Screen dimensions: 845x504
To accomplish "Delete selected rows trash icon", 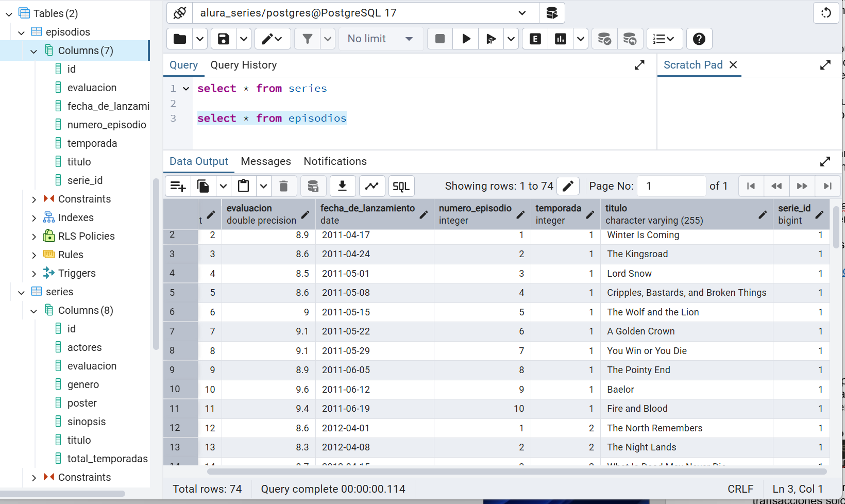I will [x=283, y=186].
